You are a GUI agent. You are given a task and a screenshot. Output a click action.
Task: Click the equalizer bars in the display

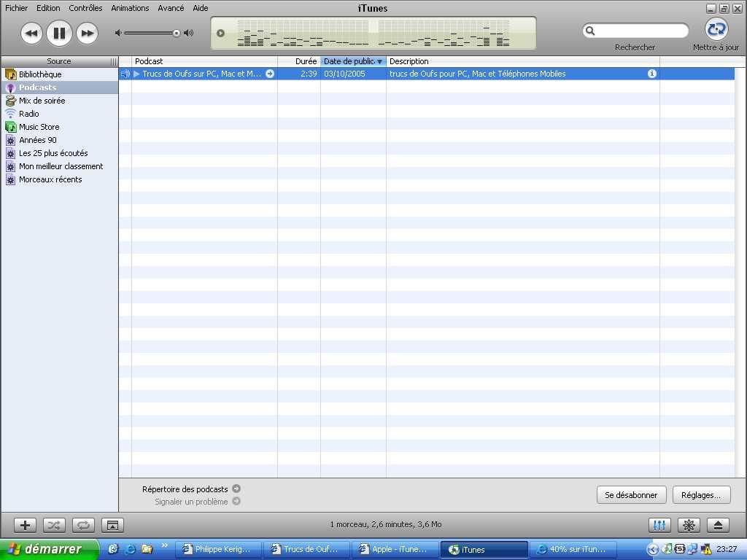(x=373, y=34)
